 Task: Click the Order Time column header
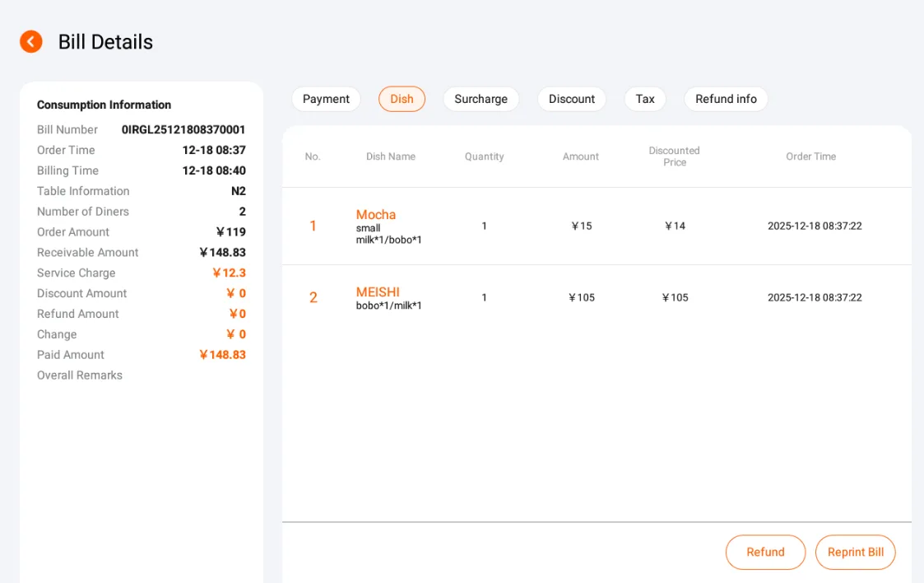coord(810,156)
